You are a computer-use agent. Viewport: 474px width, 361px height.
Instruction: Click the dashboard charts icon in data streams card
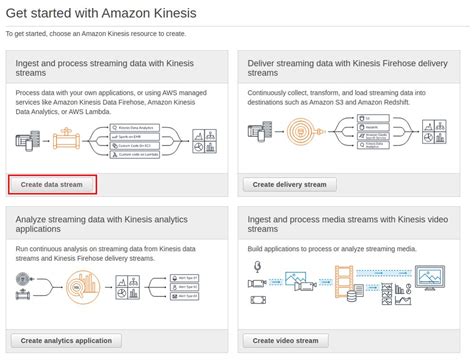coord(204,141)
